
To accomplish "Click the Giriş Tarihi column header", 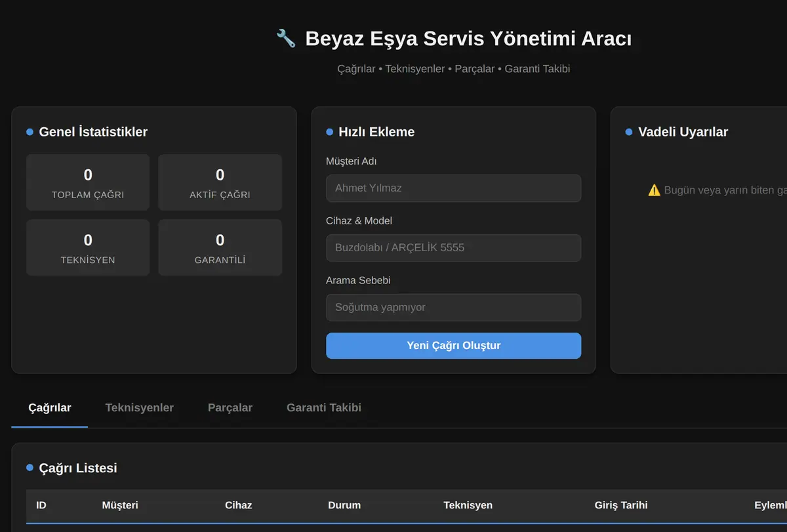I will (x=621, y=505).
